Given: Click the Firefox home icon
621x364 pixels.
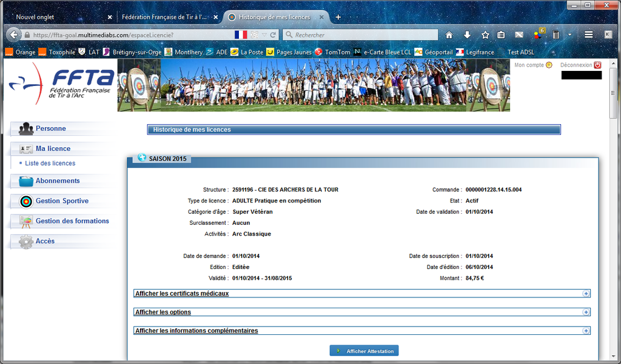Looking at the screenshot, I should coord(449,35).
